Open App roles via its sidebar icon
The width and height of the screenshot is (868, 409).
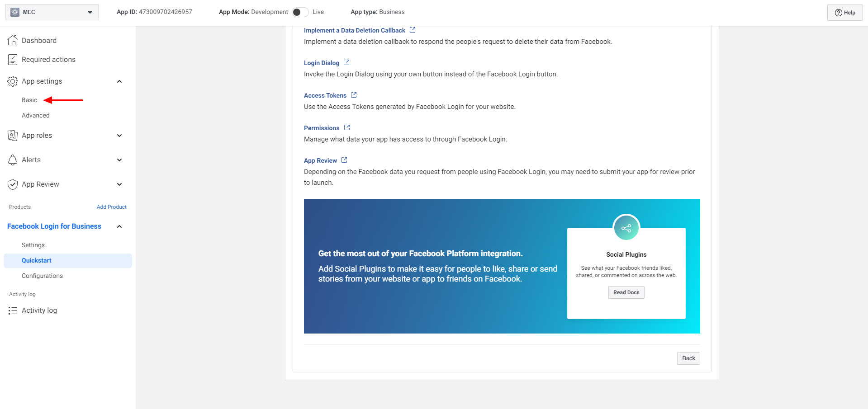coord(13,135)
